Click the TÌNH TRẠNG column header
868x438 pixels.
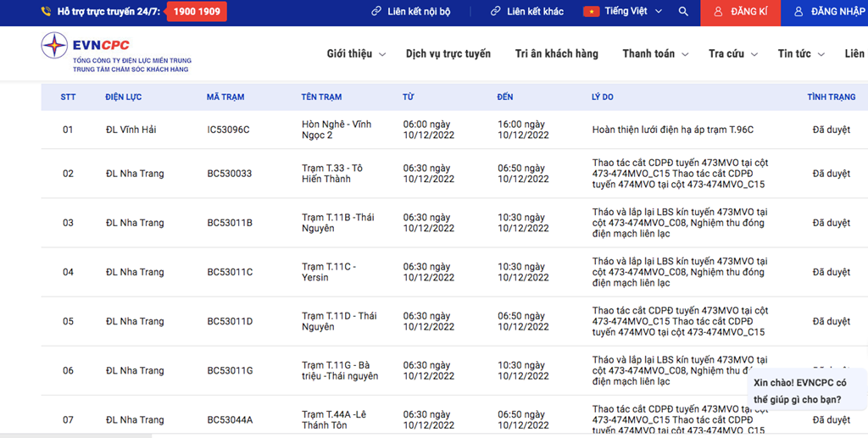[x=831, y=97]
